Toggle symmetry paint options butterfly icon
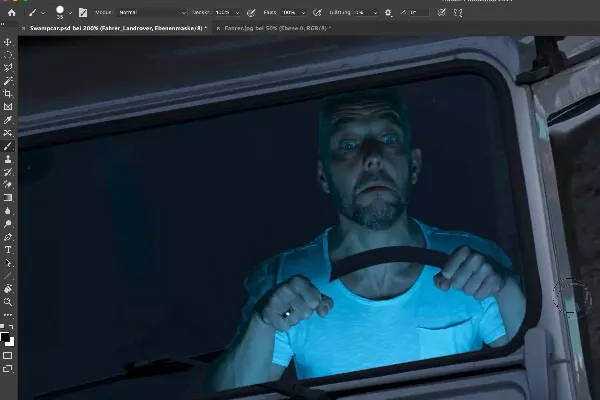Image resolution: width=600 pixels, height=400 pixels. [458, 13]
